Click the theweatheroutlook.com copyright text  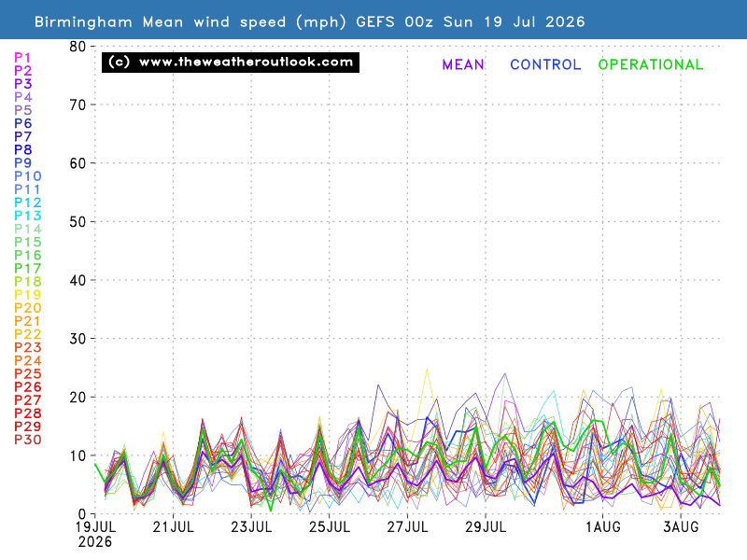click(x=231, y=63)
